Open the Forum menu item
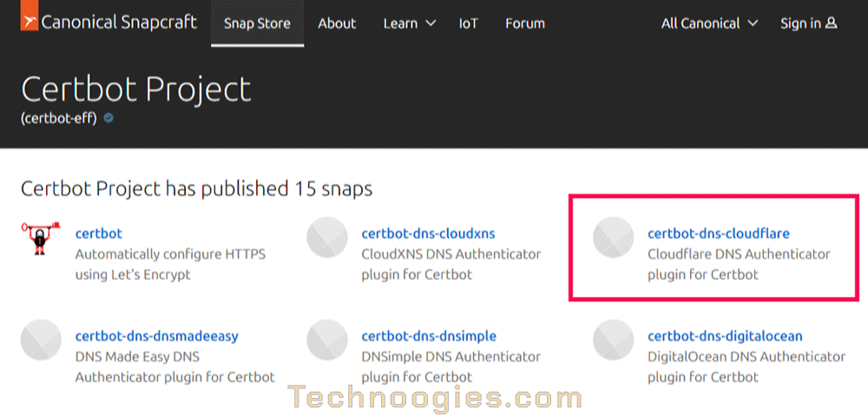Image resolution: width=868 pixels, height=417 pixels. [525, 23]
